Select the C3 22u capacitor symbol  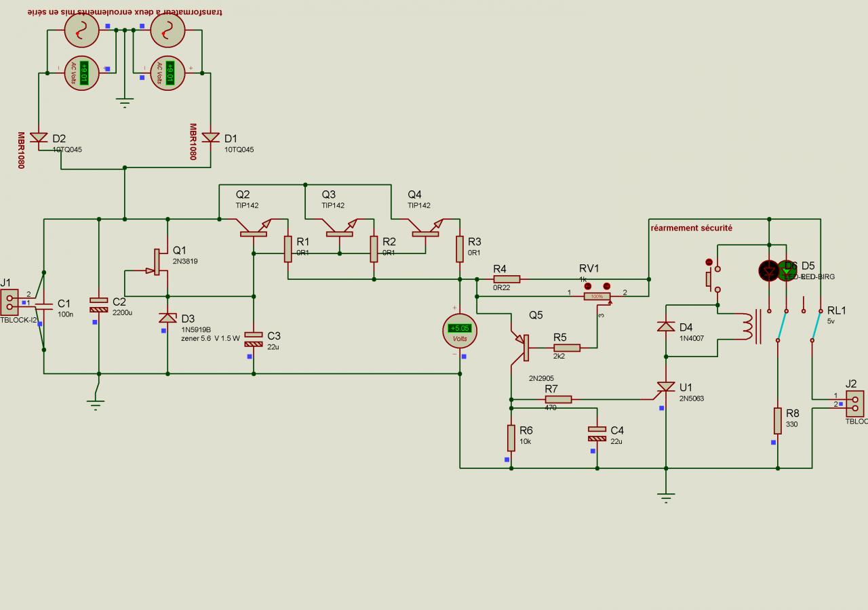pyautogui.click(x=254, y=339)
